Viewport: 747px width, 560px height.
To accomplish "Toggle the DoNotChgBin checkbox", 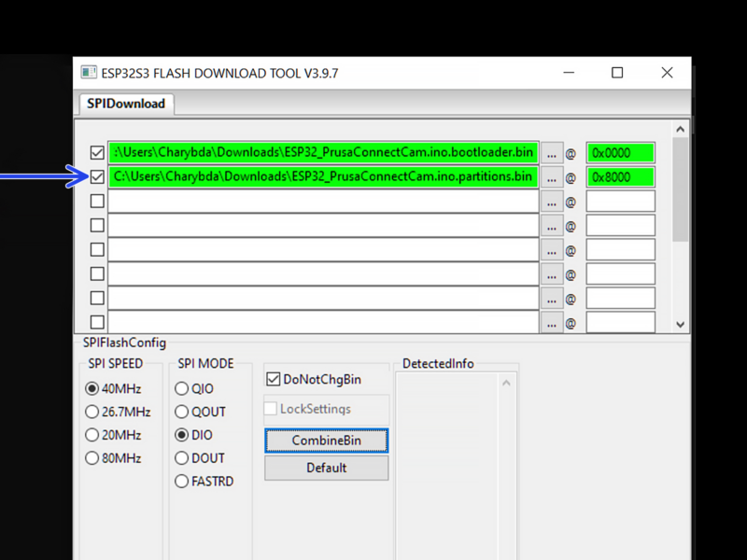I will pyautogui.click(x=274, y=379).
